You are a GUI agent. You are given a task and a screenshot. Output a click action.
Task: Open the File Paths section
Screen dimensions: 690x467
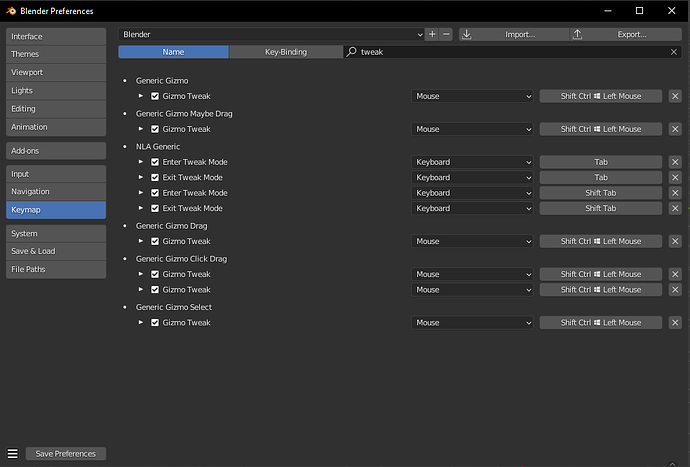[x=56, y=269]
